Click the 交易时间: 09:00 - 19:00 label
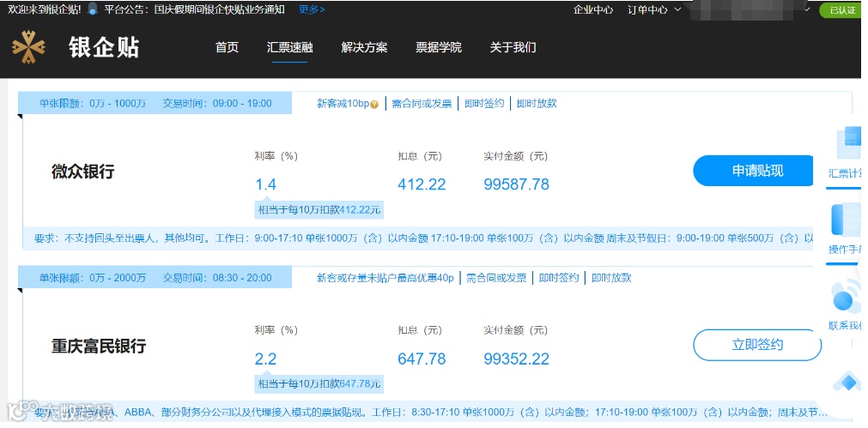 (x=217, y=104)
